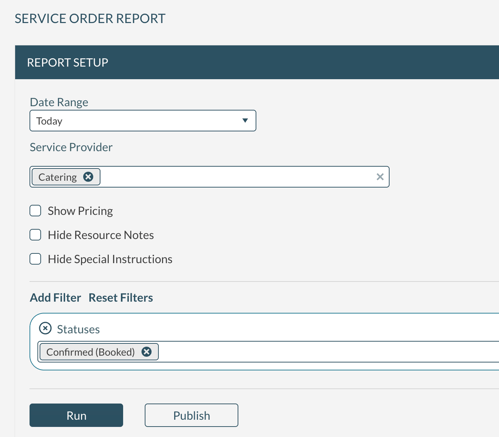Image resolution: width=499 pixels, height=437 pixels.
Task: Click the Show Pricing label
Action: coord(80,211)
